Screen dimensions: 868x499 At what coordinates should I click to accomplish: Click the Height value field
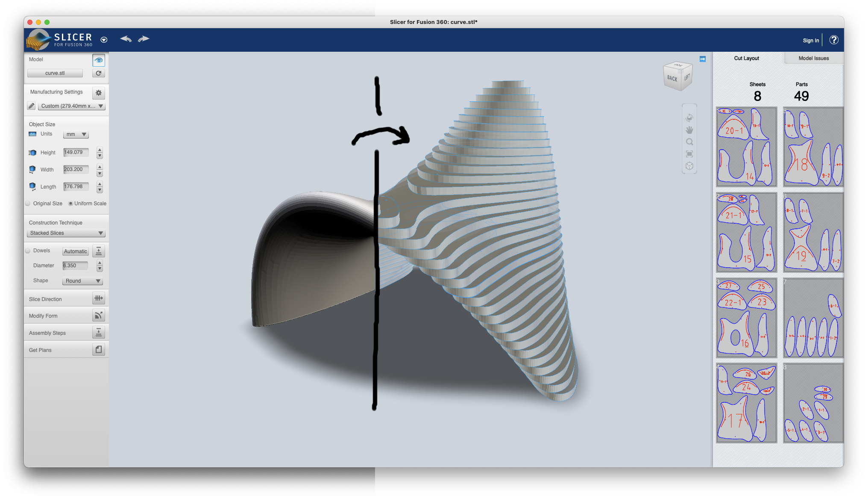click(76, 152)
